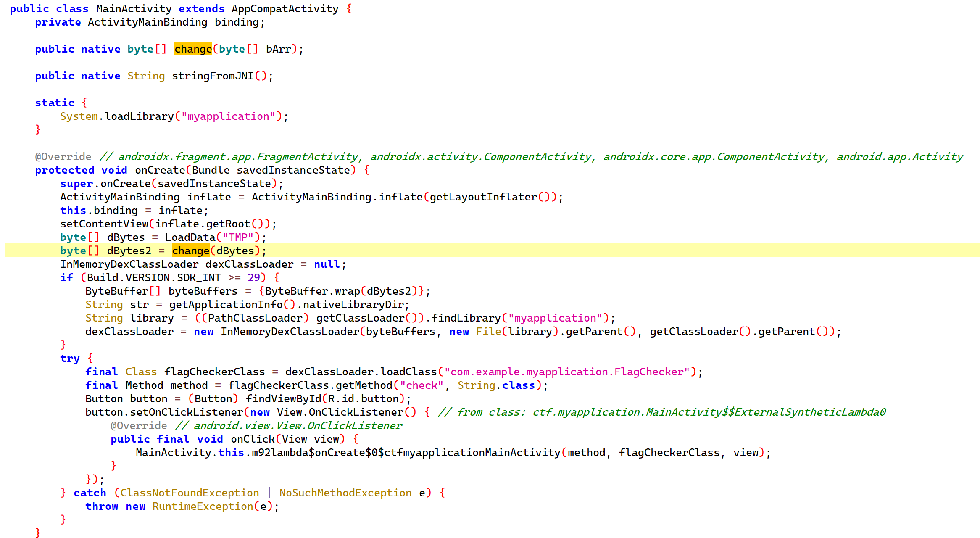Click the change(dBytes) call on highlighted line
Screen dimensions: 980x538
190,251
